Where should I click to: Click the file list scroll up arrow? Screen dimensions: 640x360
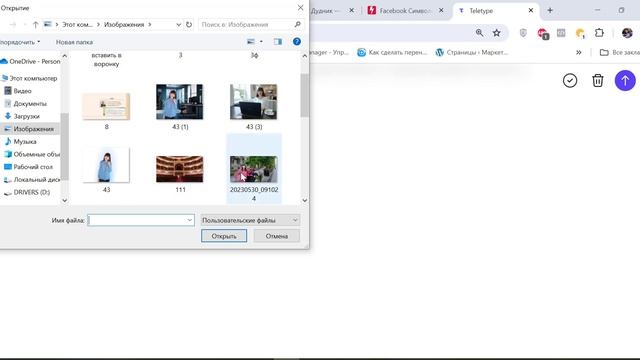(304, 56)
